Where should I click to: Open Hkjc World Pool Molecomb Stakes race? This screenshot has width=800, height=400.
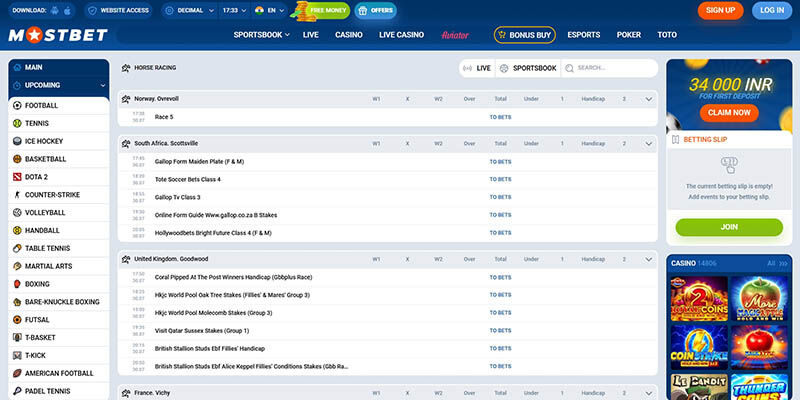tap(213, 313)
